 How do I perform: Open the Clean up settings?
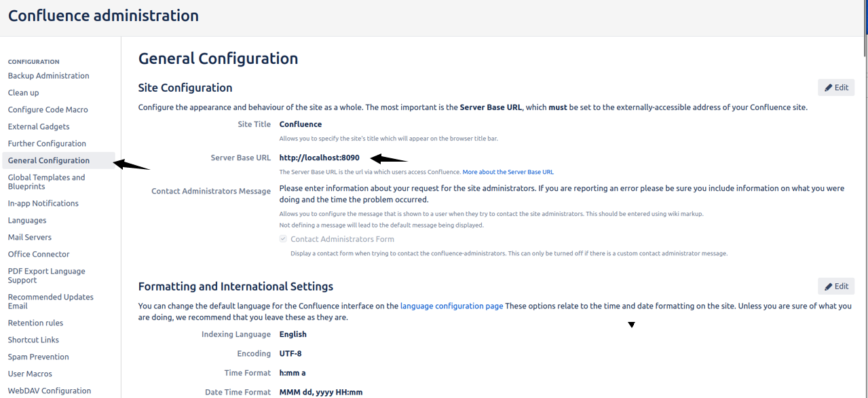tap(22, 92)
